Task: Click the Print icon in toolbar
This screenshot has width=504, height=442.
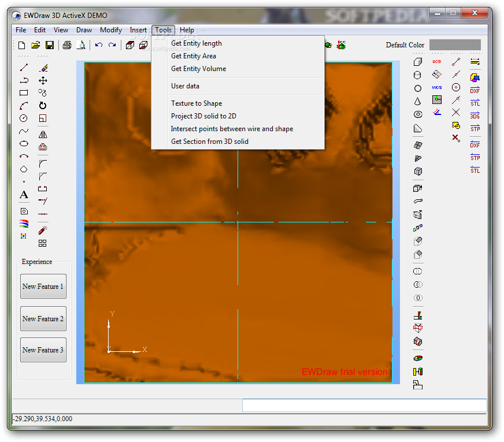Action: pos(67,45)
